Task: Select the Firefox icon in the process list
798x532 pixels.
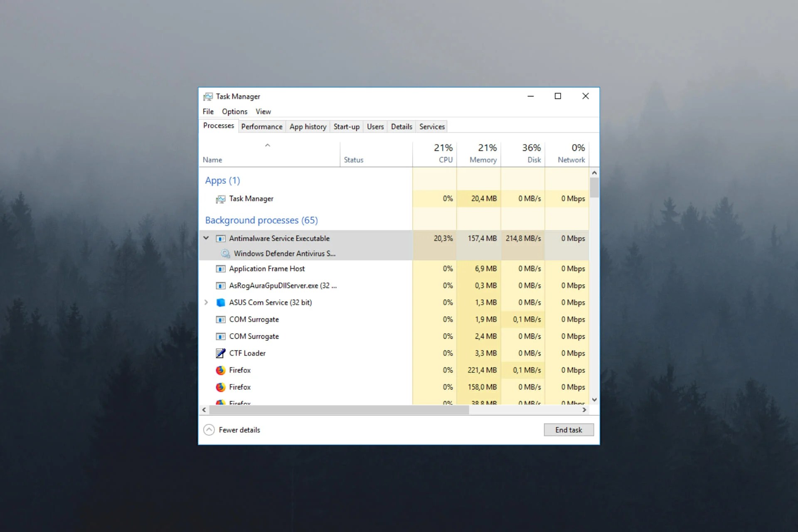Action: coord(221,370)
